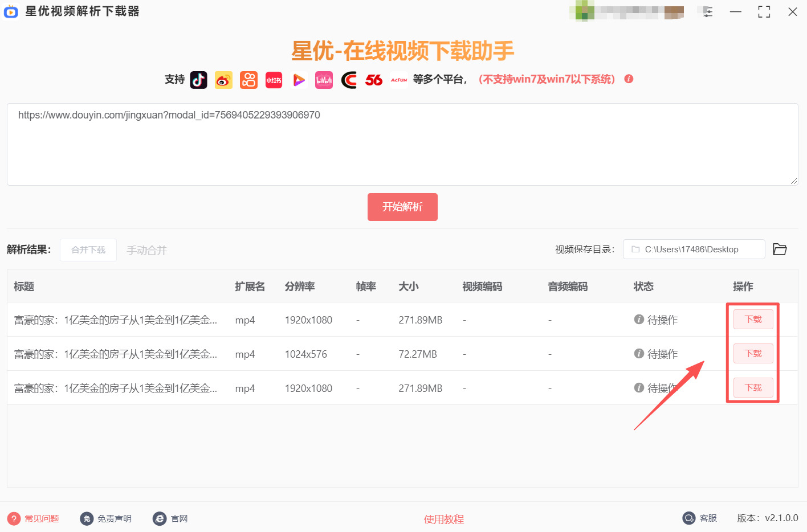The width and height of the screenshot is (807, 532).
Task: Click the 版本：v2.1.0.0 version text
Action: [x=768, y=518]
